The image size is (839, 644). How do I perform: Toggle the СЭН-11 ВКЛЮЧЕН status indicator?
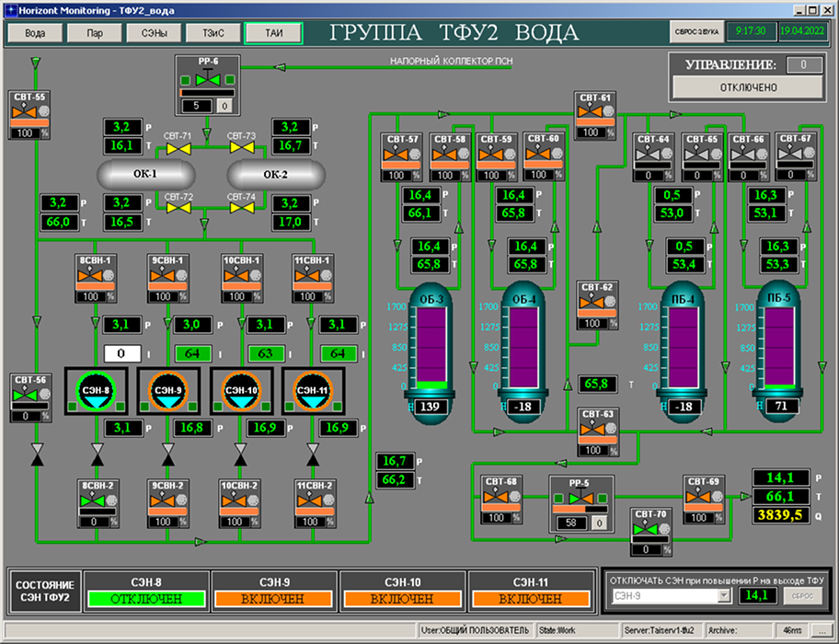[528, 598]
